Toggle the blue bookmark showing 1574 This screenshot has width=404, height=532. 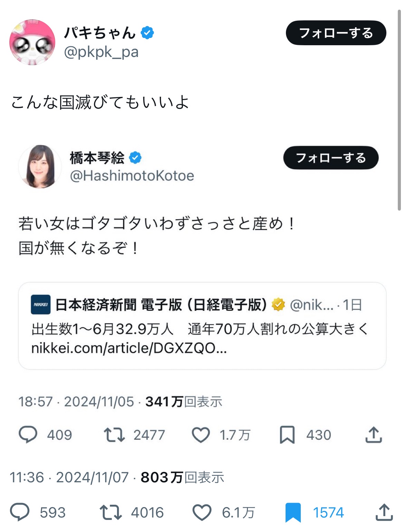pyautogui.click(x=293, y=513)
